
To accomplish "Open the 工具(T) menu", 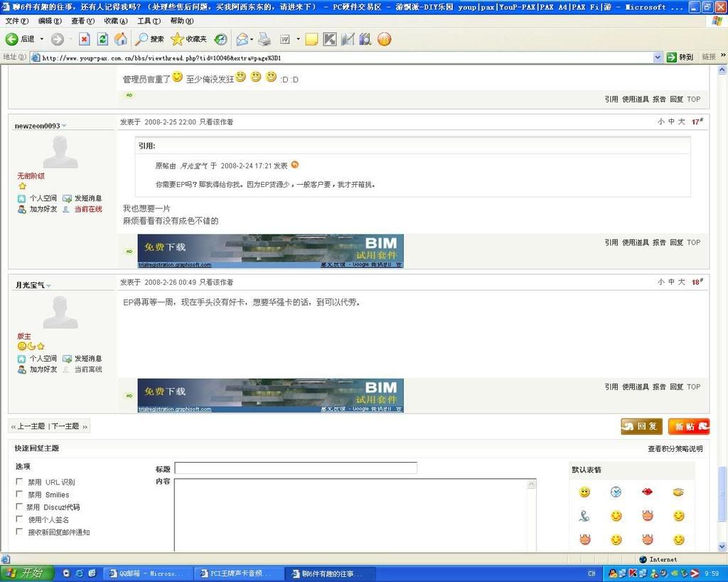I will tap(148, 21).
